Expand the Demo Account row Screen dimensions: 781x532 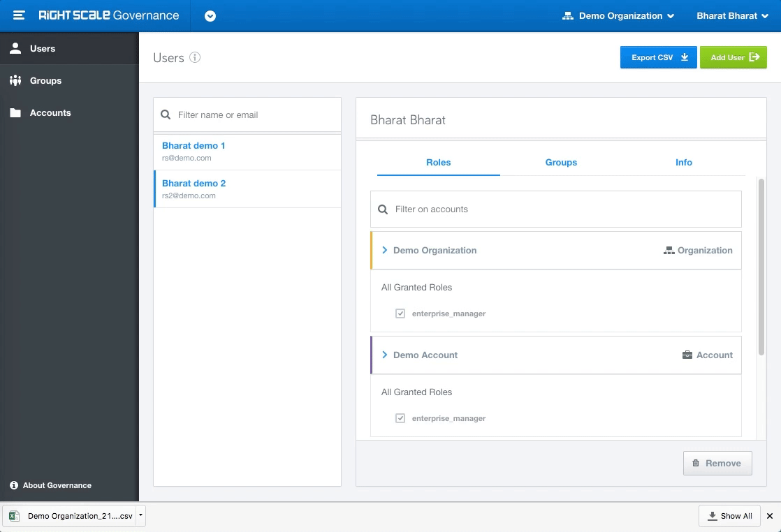(x=556, y=355)
